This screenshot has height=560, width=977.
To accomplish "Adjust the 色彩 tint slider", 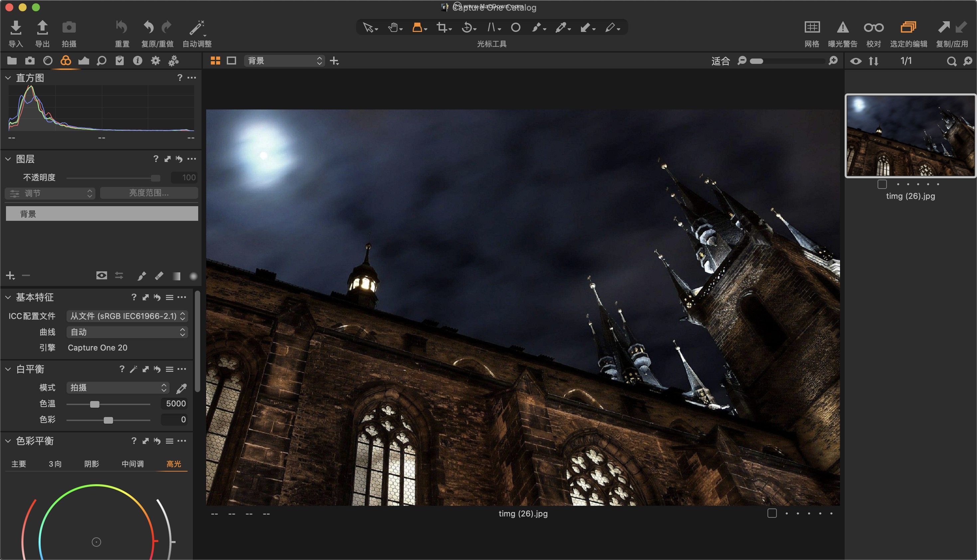I will [x=108, y=420].
